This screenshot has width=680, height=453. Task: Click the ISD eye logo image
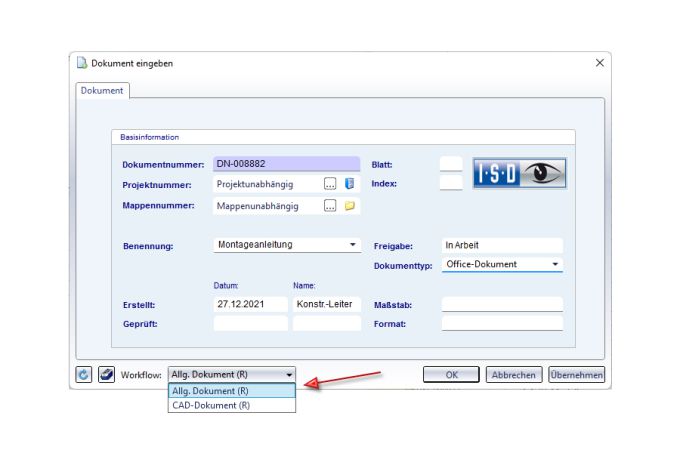519,174
